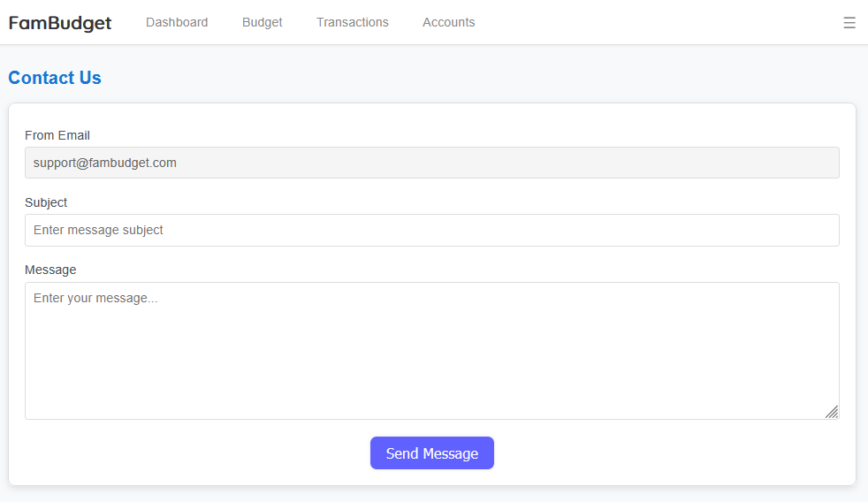Open the hamburger menu icon
868x502 pixels.
849,23
